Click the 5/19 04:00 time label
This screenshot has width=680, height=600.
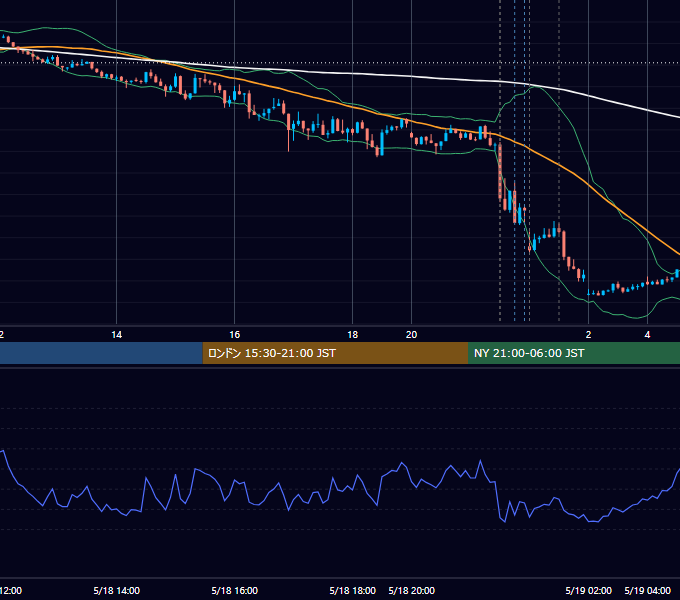[647, 590]
